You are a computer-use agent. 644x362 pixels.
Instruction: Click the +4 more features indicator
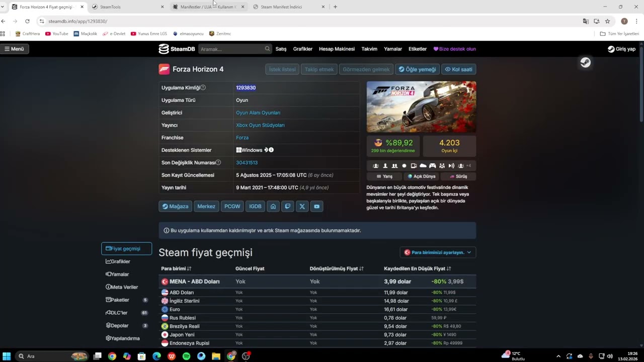(x=468, y=165)
